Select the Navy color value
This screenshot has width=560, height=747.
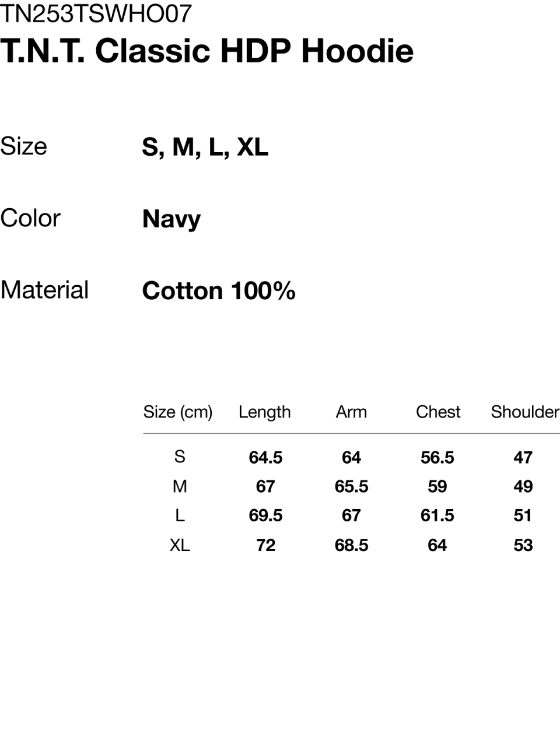tap(171, 219)
